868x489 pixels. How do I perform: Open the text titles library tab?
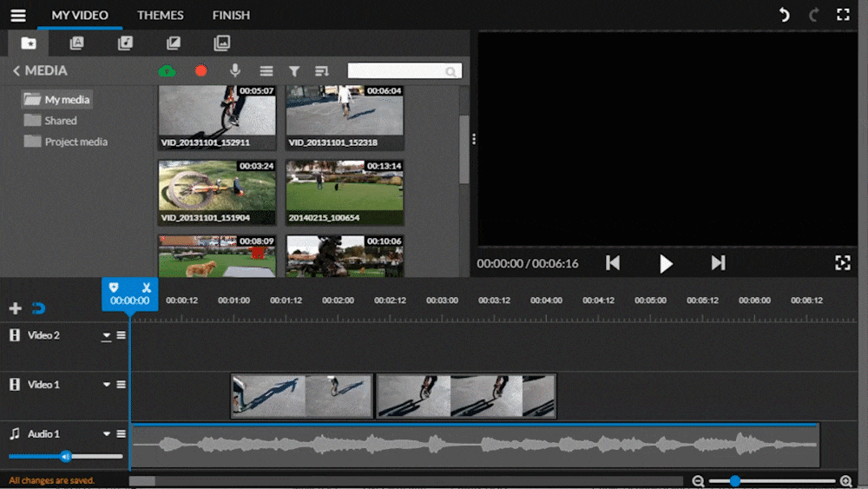(77, 43)
